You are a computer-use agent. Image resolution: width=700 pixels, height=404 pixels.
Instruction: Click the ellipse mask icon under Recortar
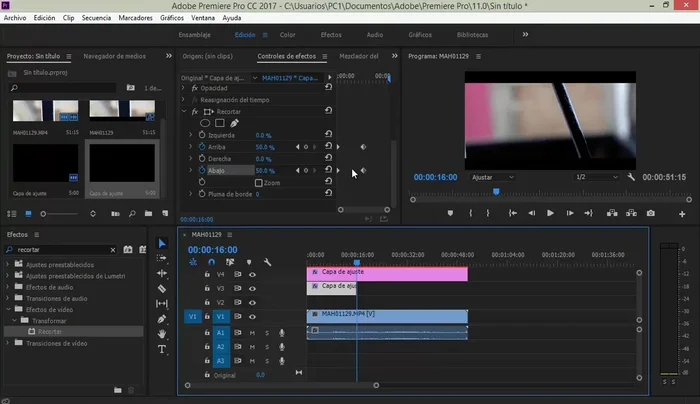206,123
